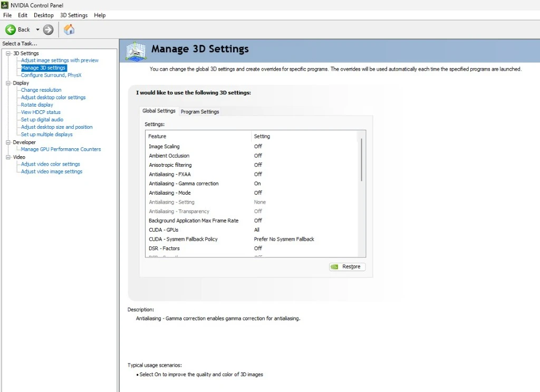
Task: Open Adjust video color settings
Action: (50, 164)
